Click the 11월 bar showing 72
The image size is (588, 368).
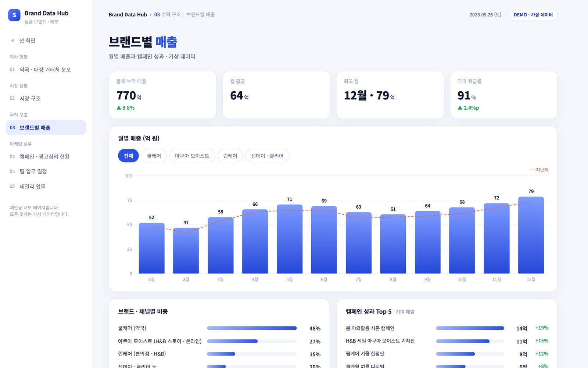(x=496, y=238)
